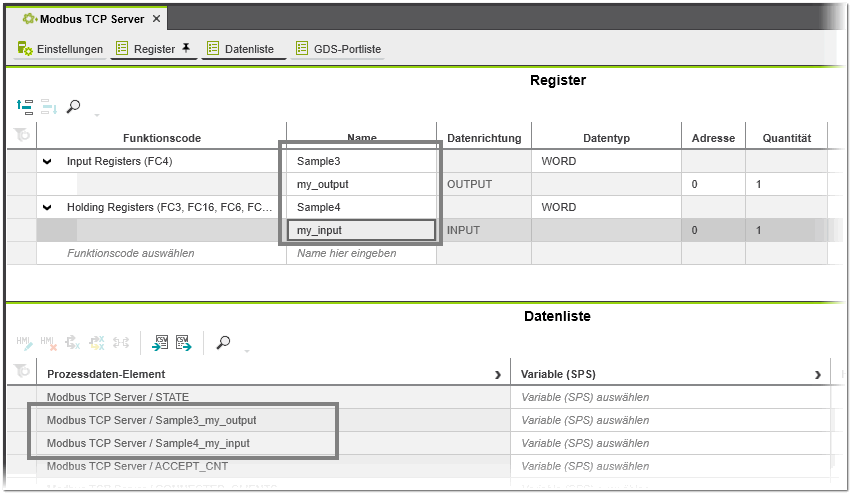Open the search magnifier in Datenliste toolbar
851x494 pixels.
point(223,343)
